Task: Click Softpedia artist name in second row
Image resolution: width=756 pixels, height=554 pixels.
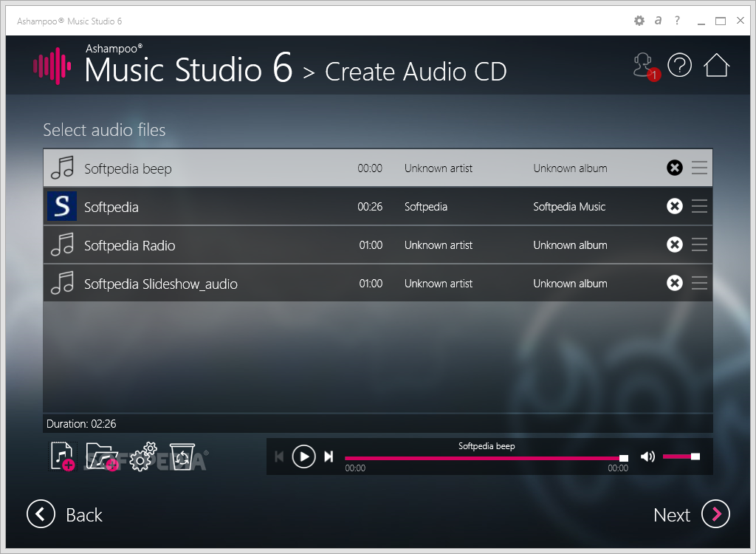Action: tap(426, 207)
